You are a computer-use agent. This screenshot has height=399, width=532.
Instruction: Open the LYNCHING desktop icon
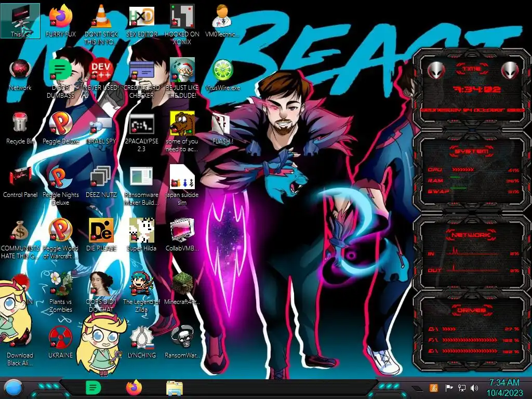pyautogui.click(x=141, y=343)
